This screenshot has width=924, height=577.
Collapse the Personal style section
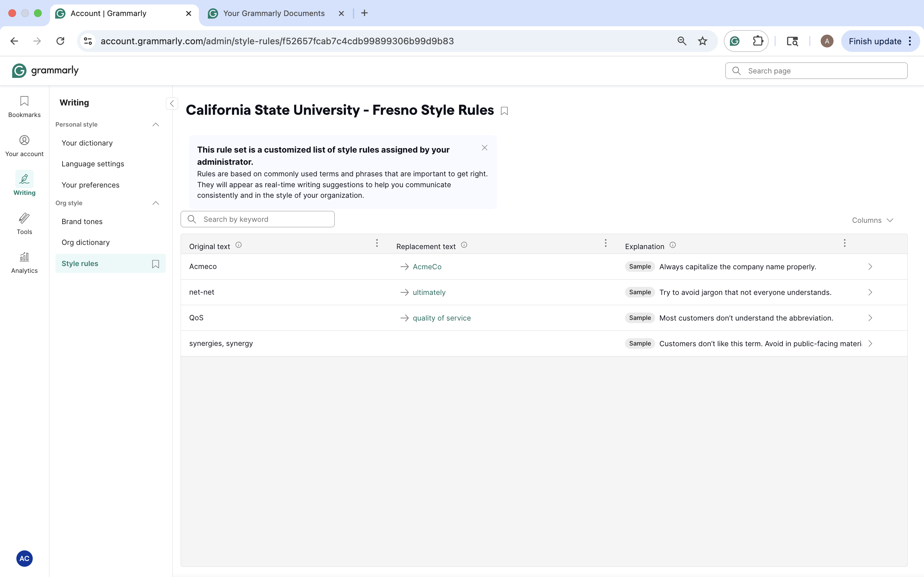pyautogui.click(x=155, y=124)
